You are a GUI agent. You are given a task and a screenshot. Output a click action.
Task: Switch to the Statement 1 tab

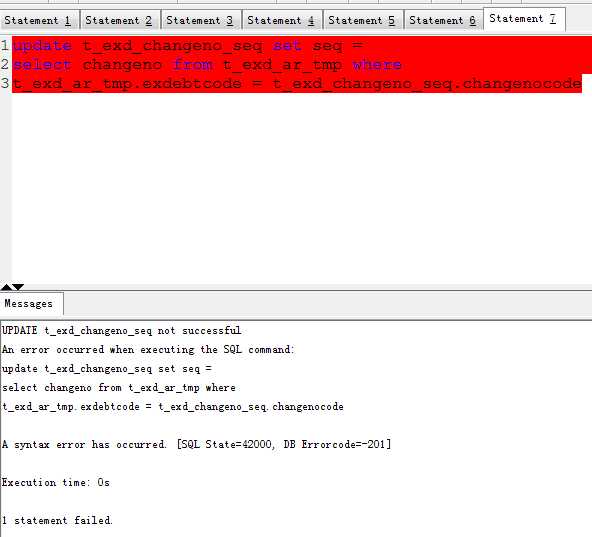point(40,20)
